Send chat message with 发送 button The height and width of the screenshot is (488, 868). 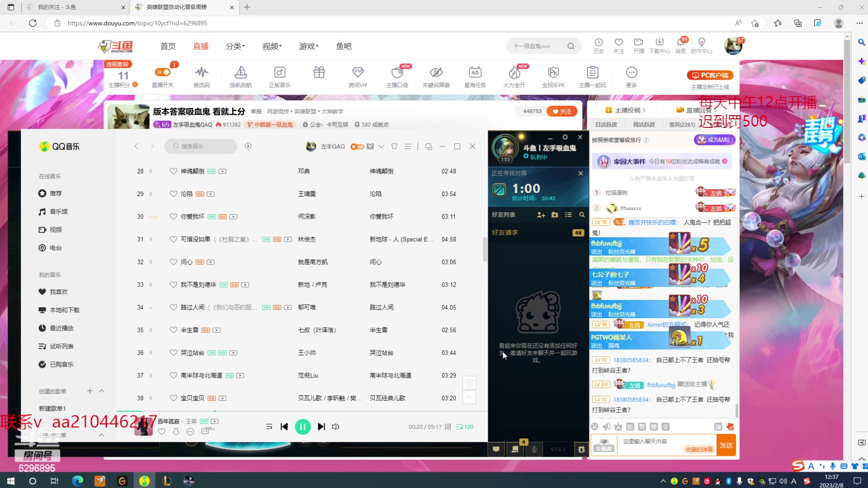coord(726,445)
